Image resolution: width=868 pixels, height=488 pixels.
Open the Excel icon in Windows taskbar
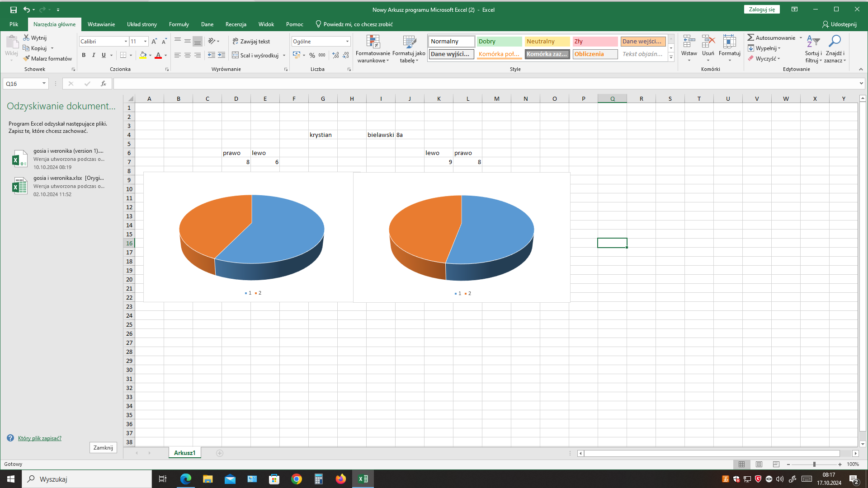coord(363,479)
